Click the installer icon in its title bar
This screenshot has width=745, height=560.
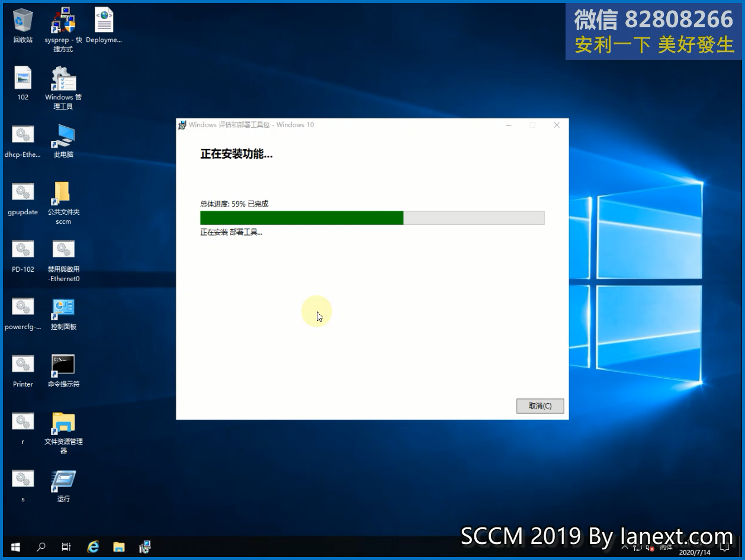coord(182,125)
